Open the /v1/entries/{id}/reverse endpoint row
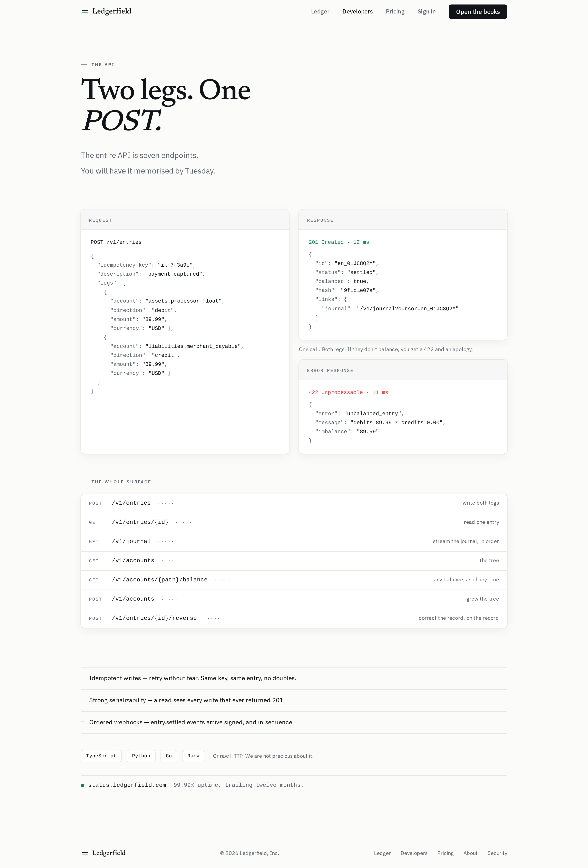588x868 pixels. click(x=294, y=618)
